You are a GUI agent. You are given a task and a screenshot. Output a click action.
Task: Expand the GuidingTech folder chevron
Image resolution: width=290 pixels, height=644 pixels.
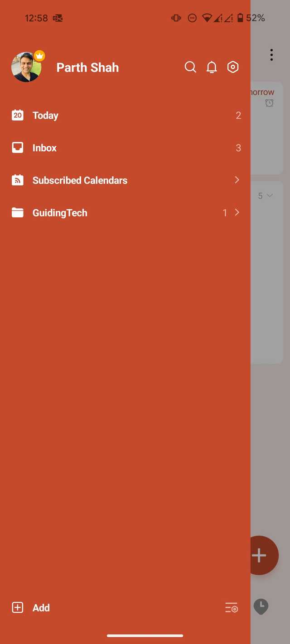tap(237, 212)
